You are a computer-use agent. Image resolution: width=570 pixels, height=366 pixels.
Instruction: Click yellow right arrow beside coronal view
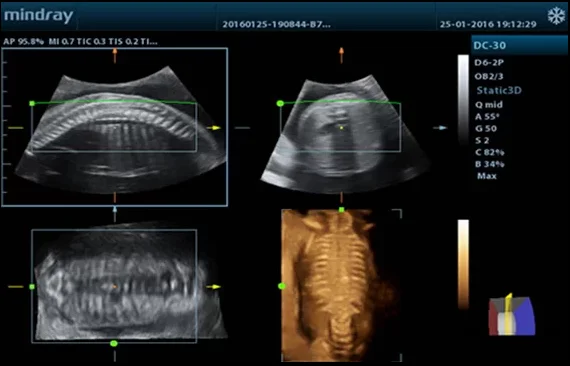214,287
